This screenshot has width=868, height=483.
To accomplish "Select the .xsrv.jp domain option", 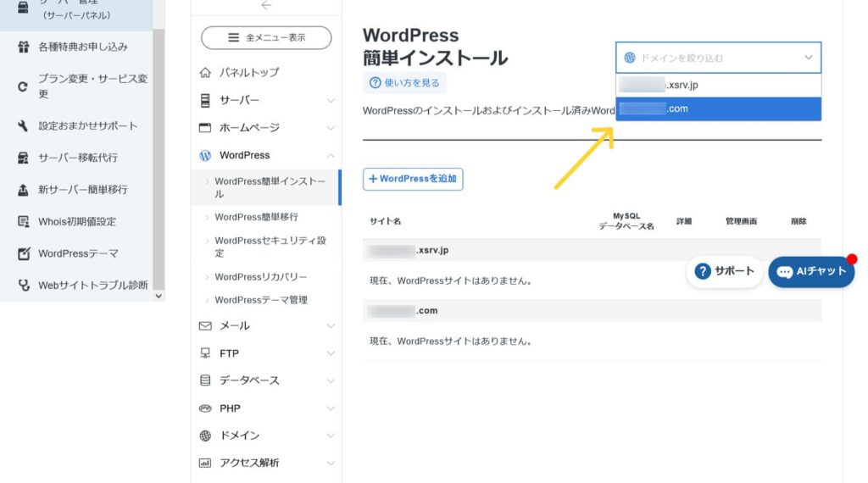I will [x=718, y=86].
